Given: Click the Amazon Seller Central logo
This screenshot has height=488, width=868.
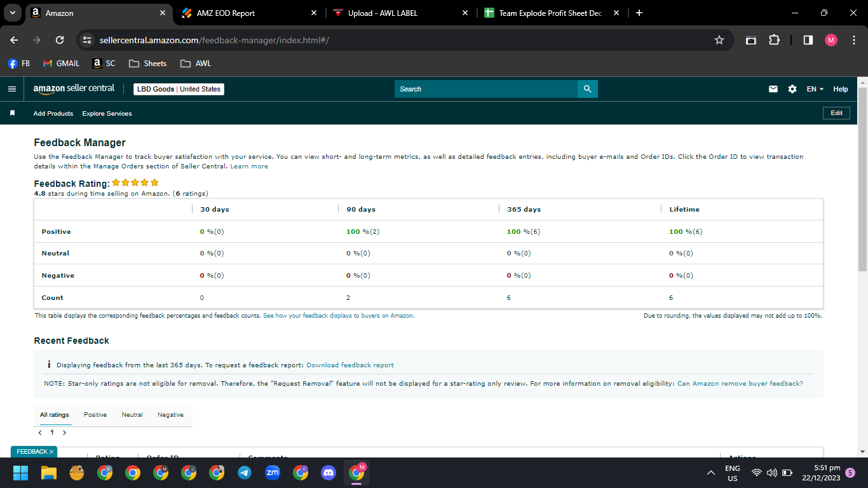Looking at the screenshot, I should click(x=74, y=89).
